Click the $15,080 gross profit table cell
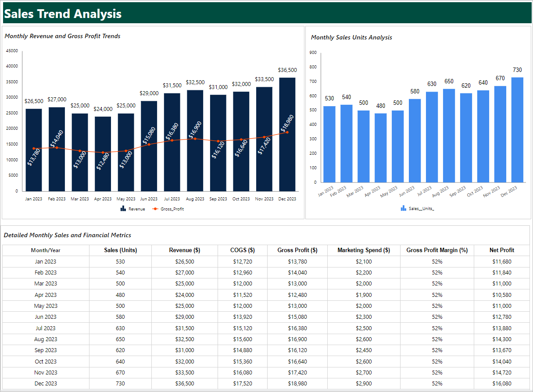The image size is (533, 392). coord(297,317)
